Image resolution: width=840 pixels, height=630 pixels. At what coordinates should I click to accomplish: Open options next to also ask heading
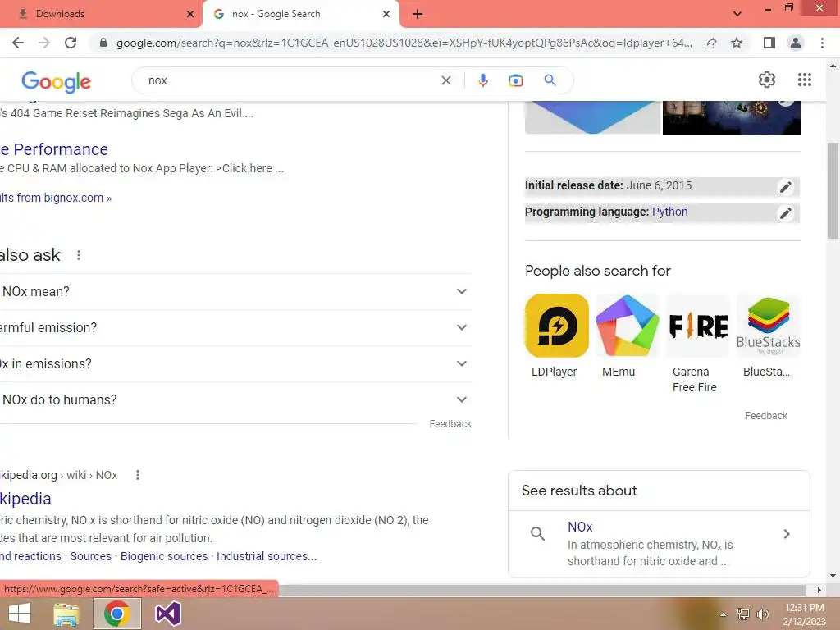pyautogui.click(x=79, y=255)
